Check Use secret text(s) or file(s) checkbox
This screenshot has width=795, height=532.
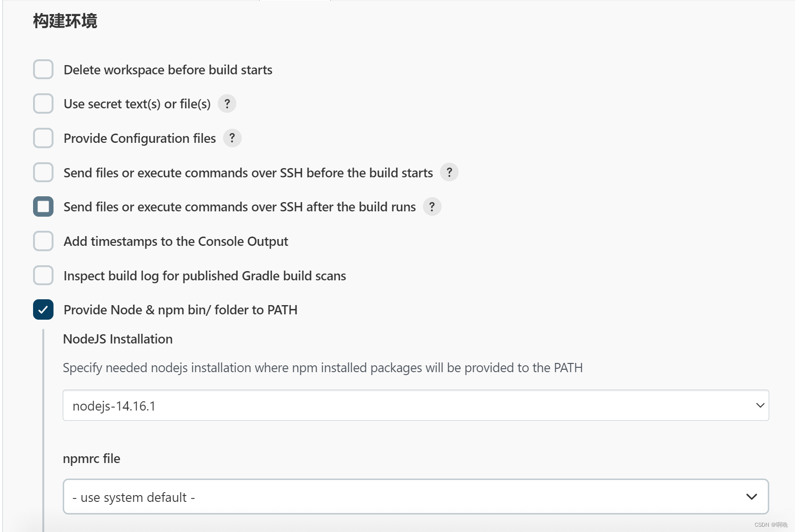[43, 104]
